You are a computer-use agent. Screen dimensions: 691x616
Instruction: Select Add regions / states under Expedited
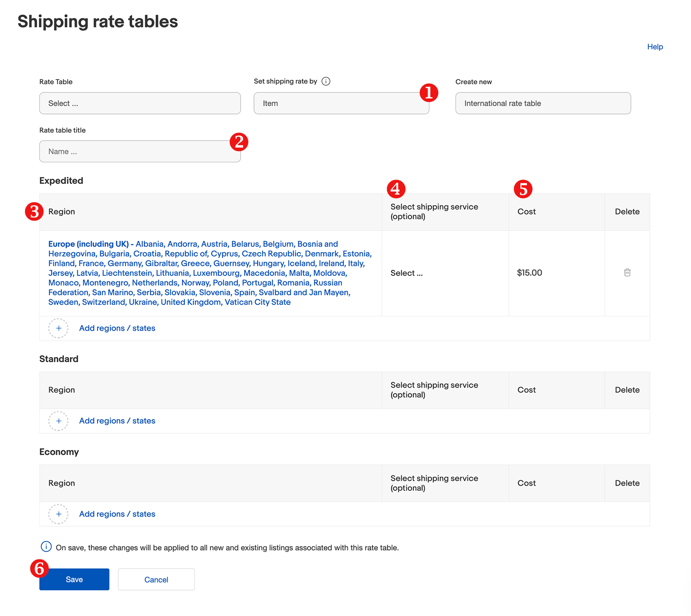(x=117, y=328)
